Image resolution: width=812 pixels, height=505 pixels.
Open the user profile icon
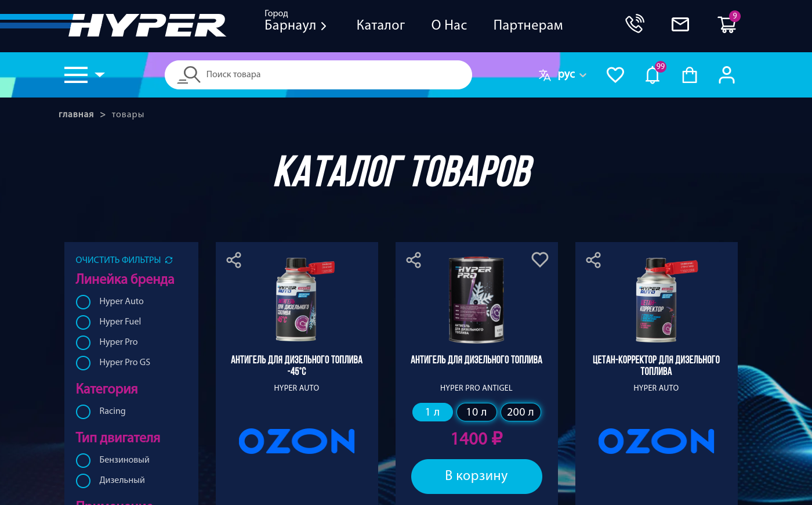[x=727, y=75]
